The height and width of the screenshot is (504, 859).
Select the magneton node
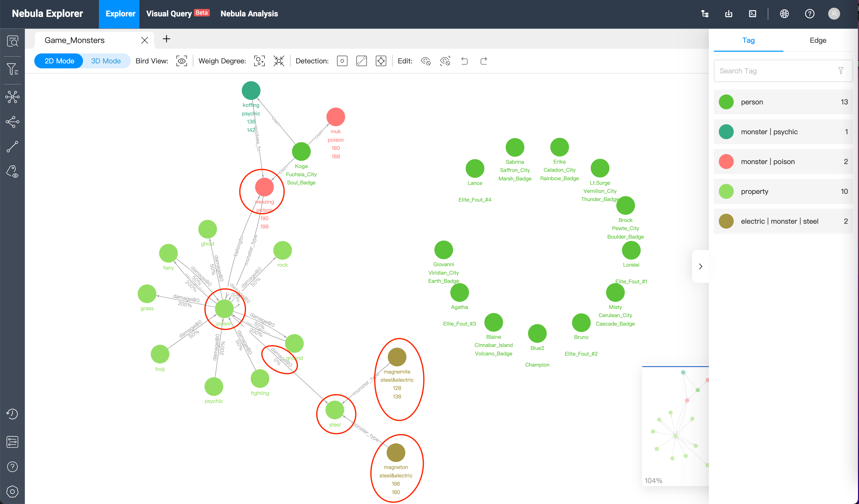point(395,453)
